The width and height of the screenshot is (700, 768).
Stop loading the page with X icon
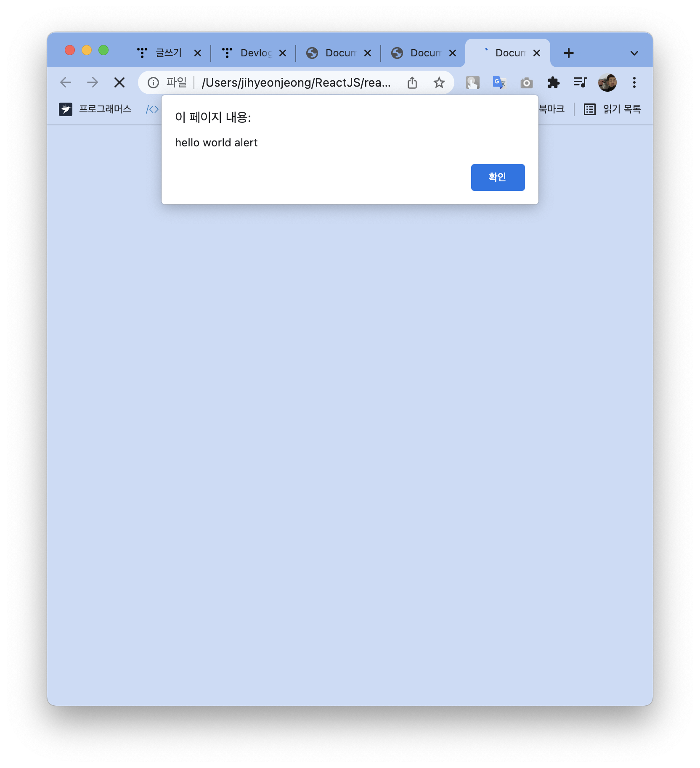119,82
